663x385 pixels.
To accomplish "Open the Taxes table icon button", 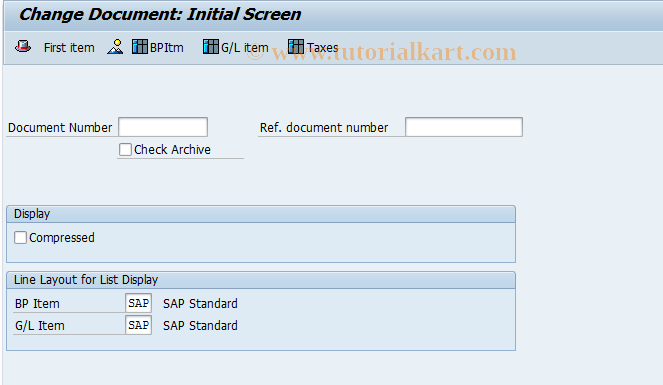I will (x=313, y=47).
